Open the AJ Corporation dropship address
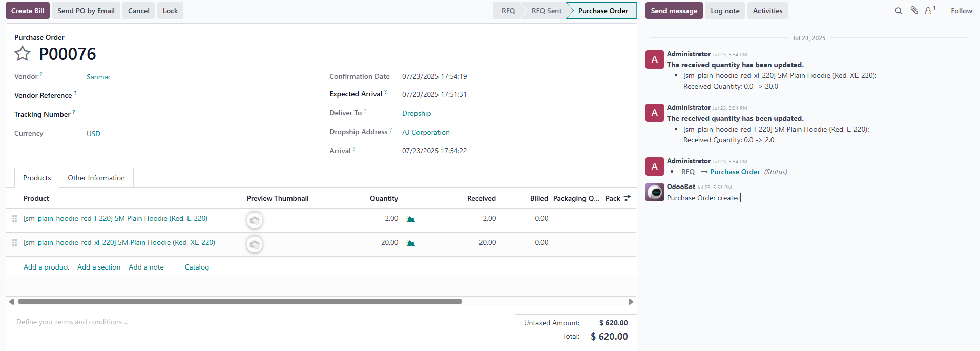The height and width of the screenshot is (351, 980). [x=426, y=132]
